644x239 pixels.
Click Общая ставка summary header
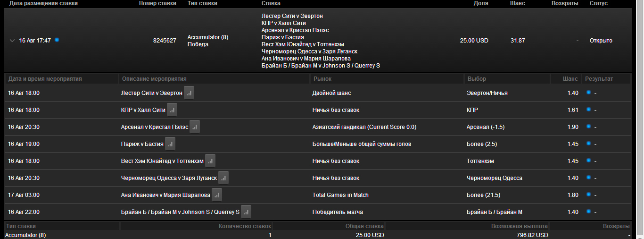coord(364,227)
